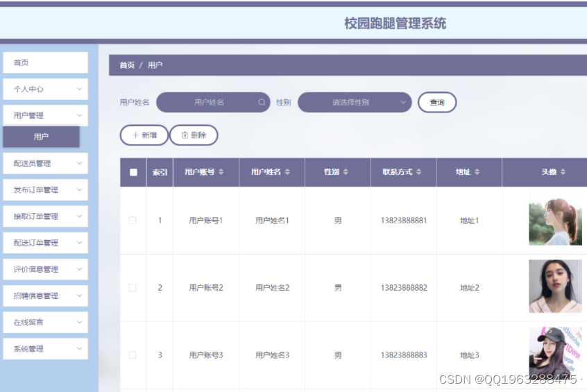Click cell 用户账号1
This screenshot has height=392, width=587.
(x=206, y=221)
